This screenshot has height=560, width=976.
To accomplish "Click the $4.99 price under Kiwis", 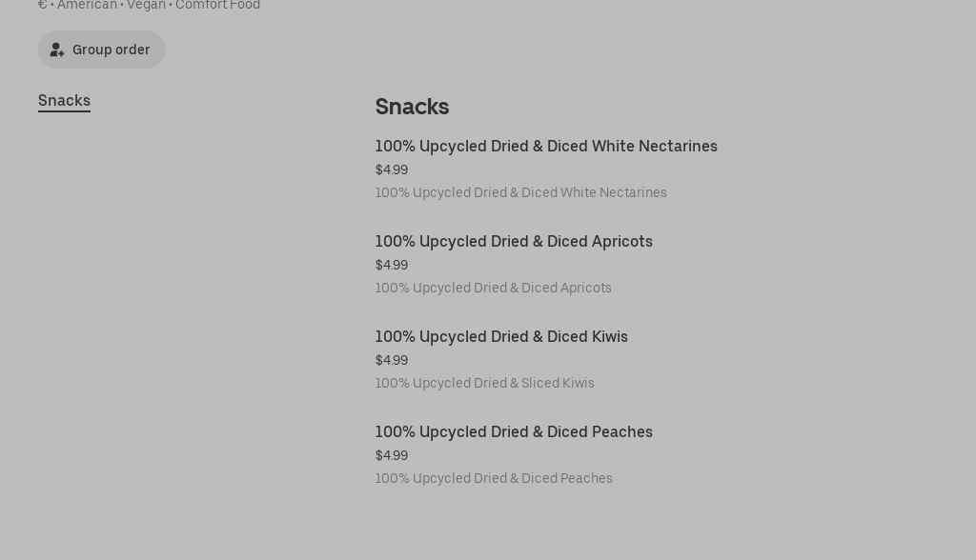I will 391,360.
